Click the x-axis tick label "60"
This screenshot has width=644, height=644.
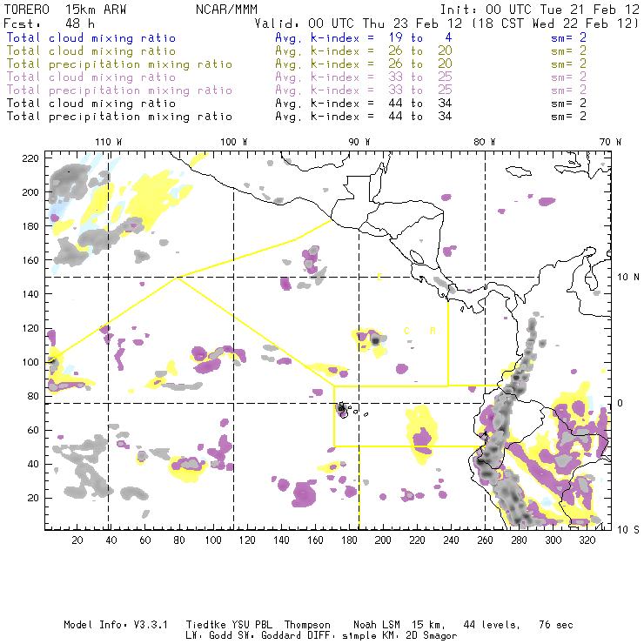[145, 540]
